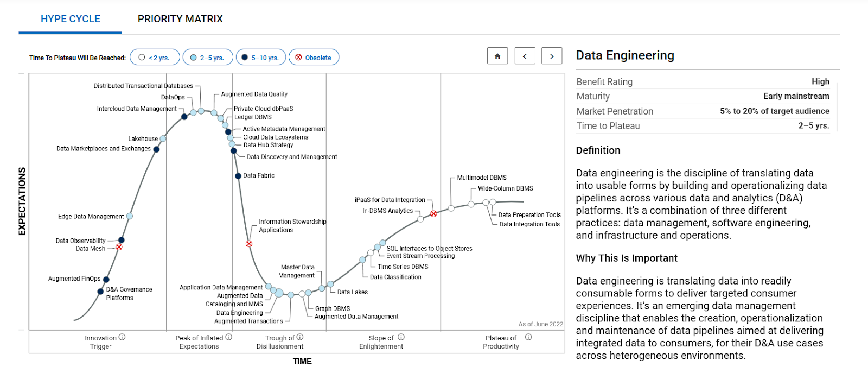Enable the Obsolete filter
This screenshot has height=373, width=868.
[x=314, y=57]
